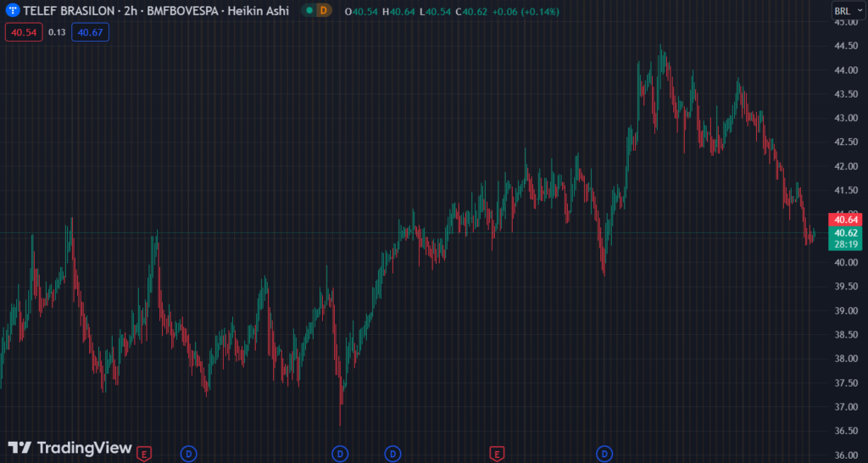868x463 pixels.
Task: Open the TradingView logo link
Action: [x=70, y=448]
